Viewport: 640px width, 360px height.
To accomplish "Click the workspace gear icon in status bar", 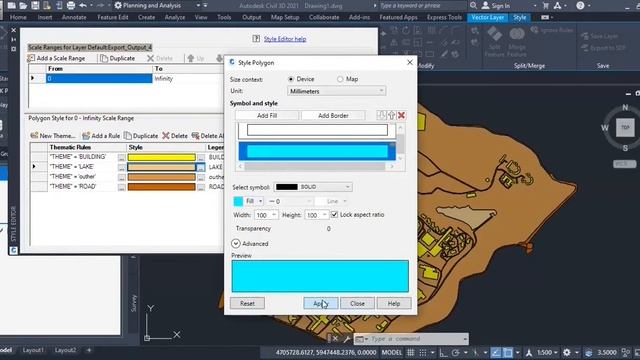I will [x=567, y=352].
